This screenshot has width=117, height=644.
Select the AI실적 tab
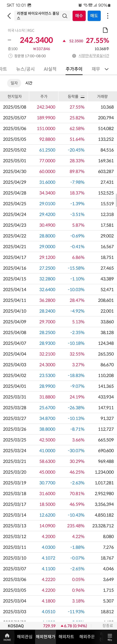(x=50, y=69)
